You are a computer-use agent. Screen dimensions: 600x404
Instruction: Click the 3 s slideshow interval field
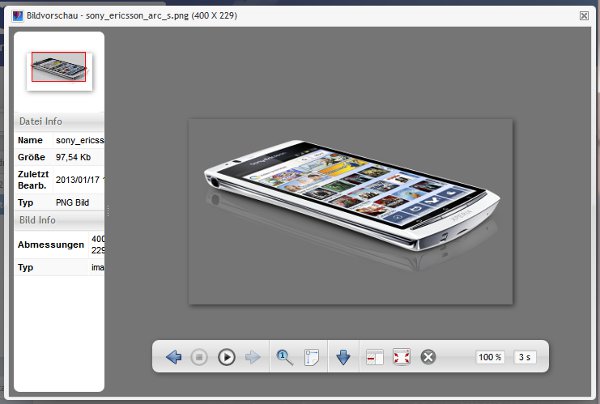(525, 357)
